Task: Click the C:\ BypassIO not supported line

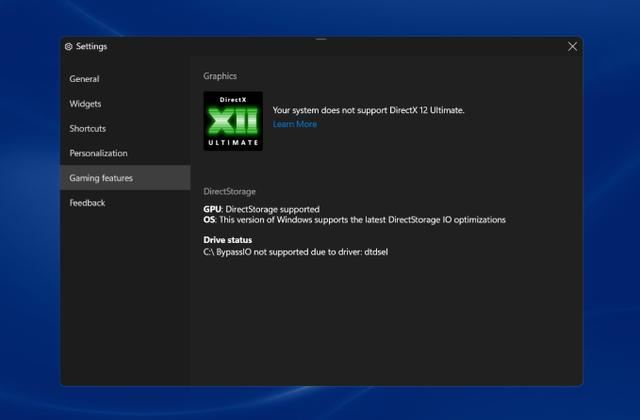Action: click(294, 252)
